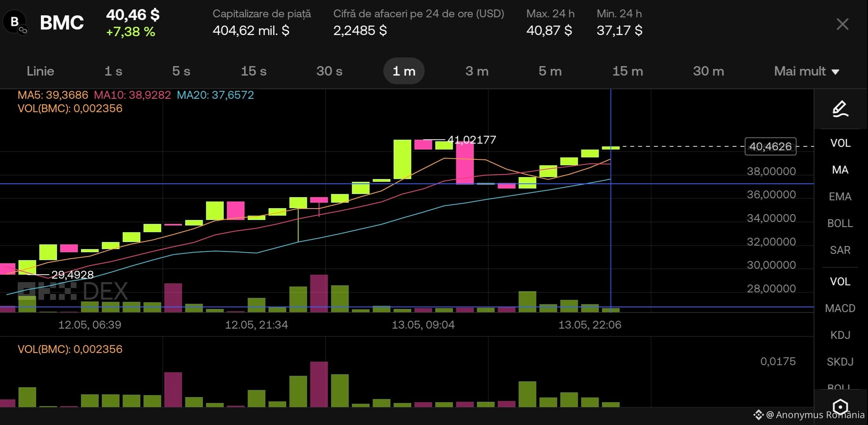Select the 15 m timeframe

628,71
